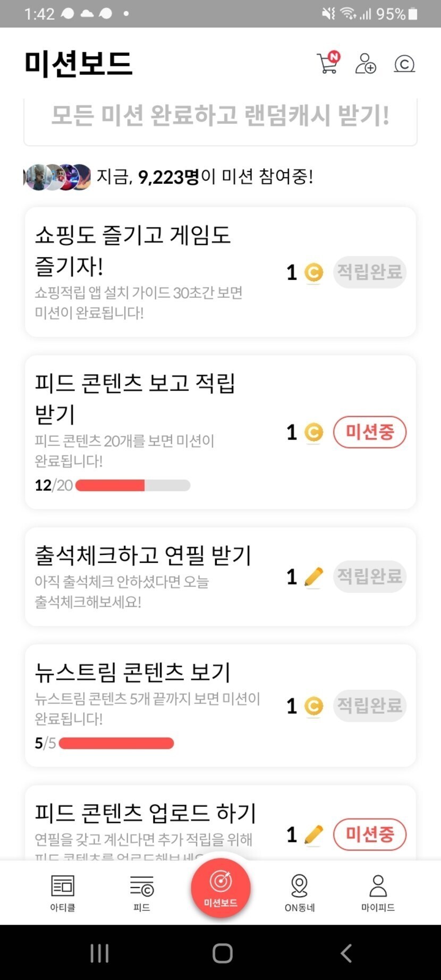Screen dimensions: 441x980
Task: Tap 미션중 button for 피드 콘텐츠 보고 적립 받기
Action: point(370,432)
